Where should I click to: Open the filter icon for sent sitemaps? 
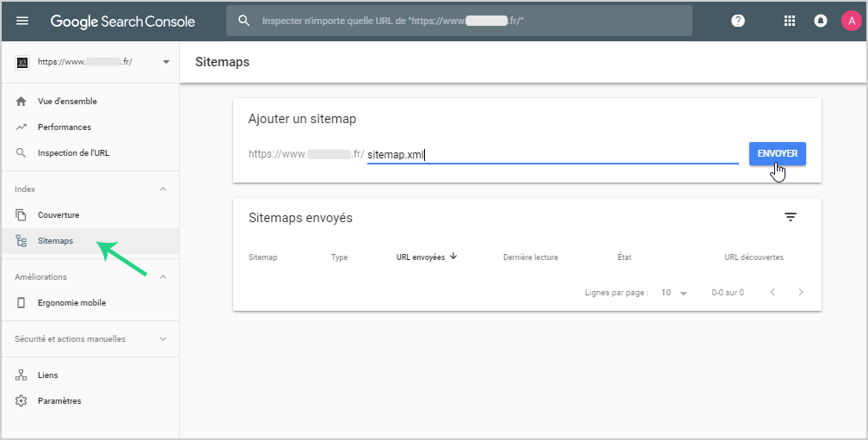pos(790,217)
